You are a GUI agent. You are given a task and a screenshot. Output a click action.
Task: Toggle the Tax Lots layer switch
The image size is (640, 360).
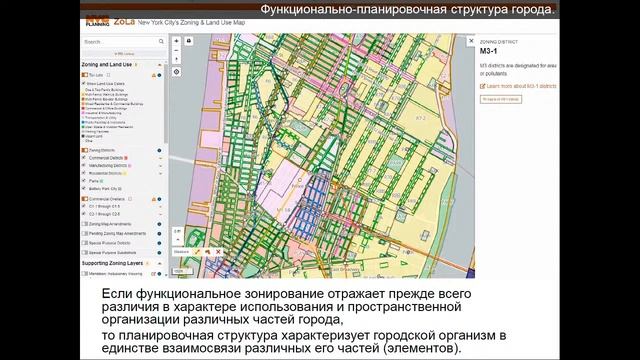point(84,75)
